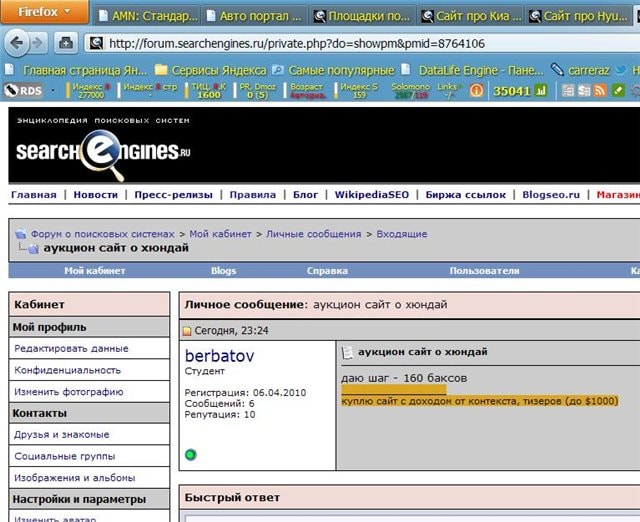Open Главная in the site menu
This screenshot has height=522, width=640.
[34, 195]
